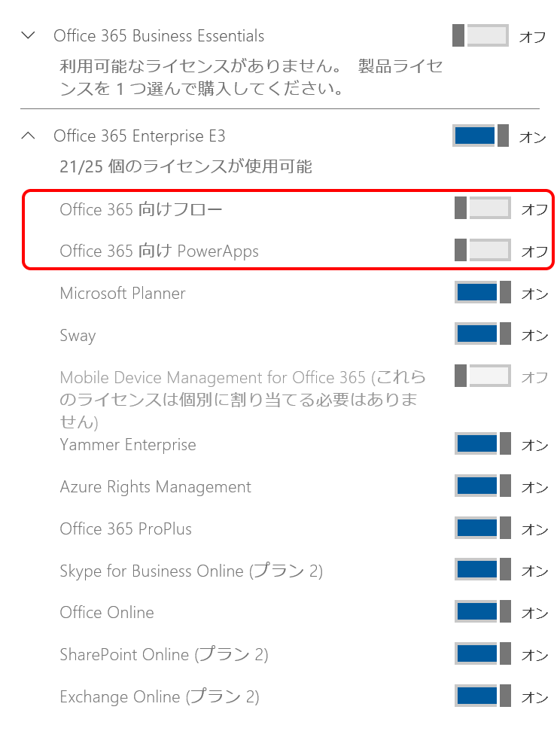
Task: Click the Office 365 向け PowerApps label
Action: 159,251
